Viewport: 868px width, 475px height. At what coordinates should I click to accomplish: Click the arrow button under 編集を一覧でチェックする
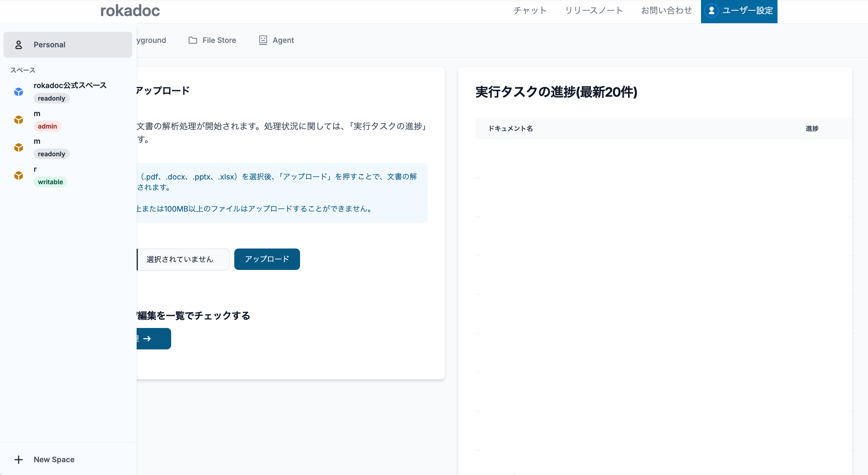click(154, 339)
